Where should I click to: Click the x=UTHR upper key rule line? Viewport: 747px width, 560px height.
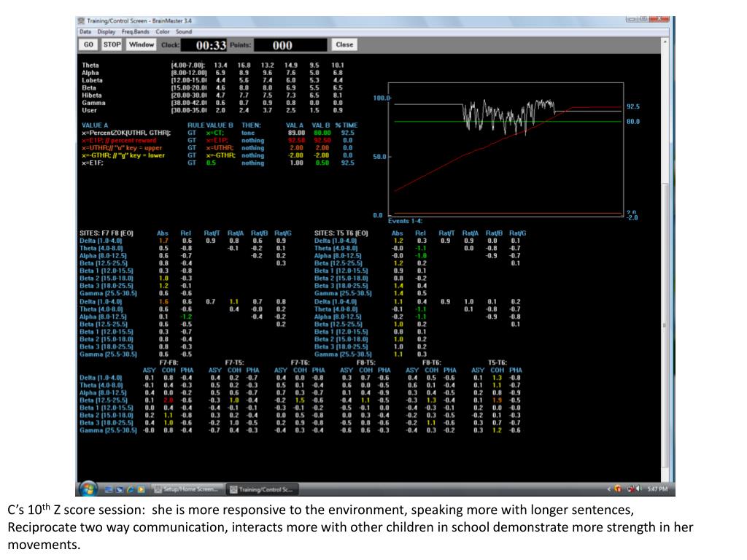point(122,148)
